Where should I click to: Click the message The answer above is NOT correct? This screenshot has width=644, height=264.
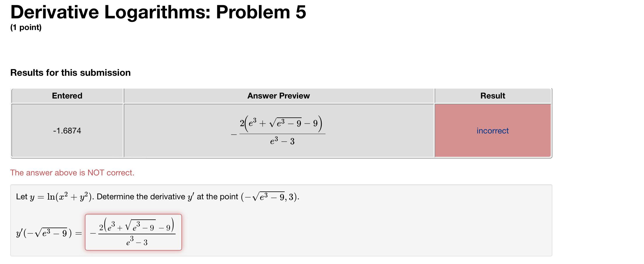click(x=72, y=173)
